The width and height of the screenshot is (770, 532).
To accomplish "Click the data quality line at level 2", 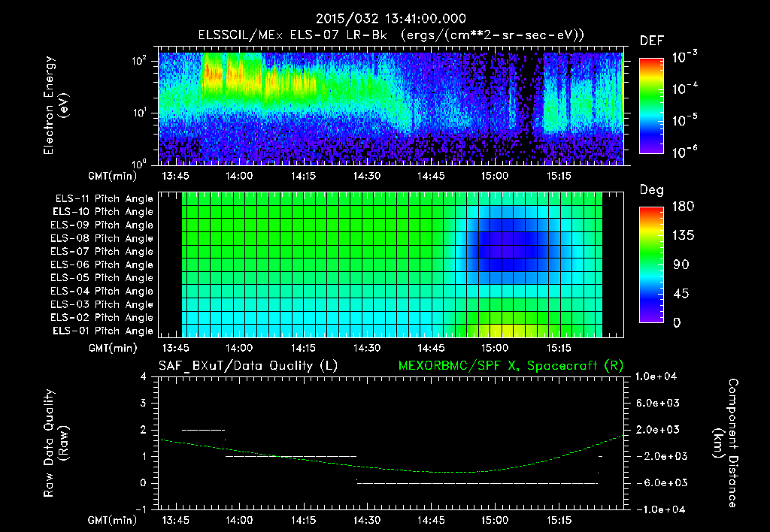I will coord(203,430).
